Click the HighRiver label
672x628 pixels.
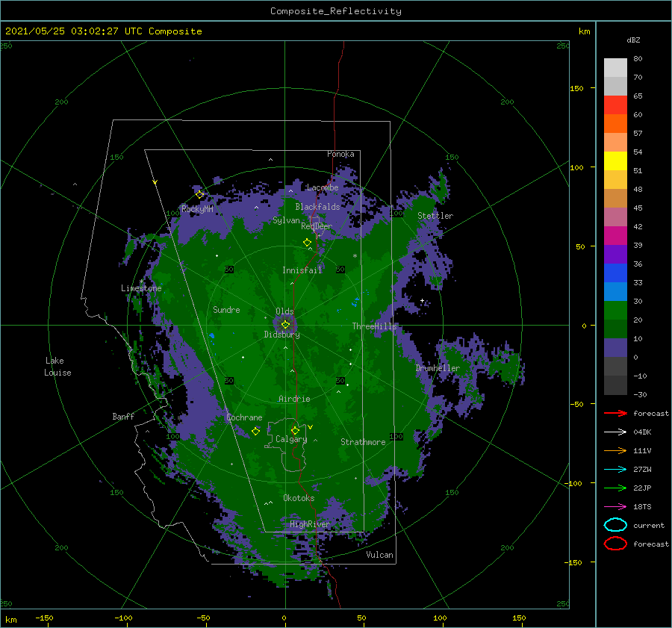(310, 524)
